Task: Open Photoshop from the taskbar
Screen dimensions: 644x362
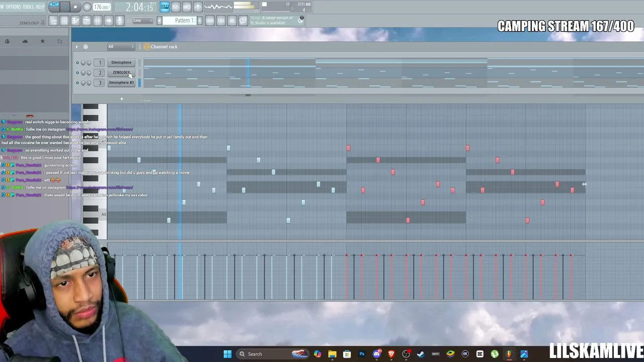Action: (x=362, y=354)
